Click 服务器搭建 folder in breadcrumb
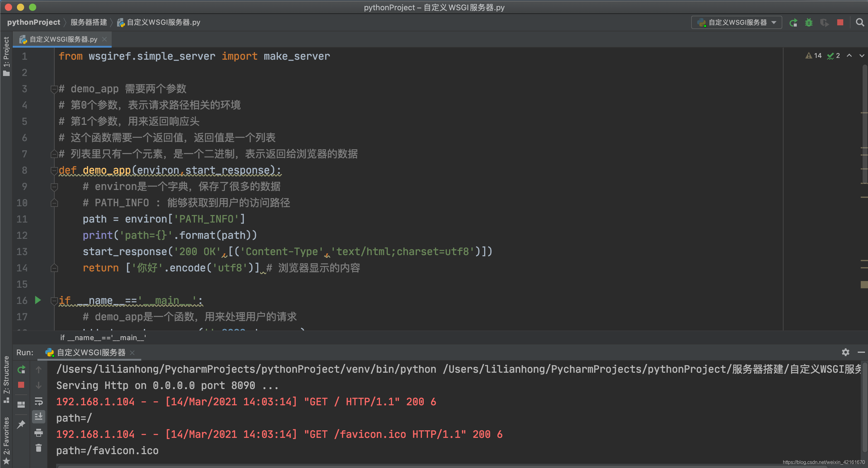 point(89,22)
